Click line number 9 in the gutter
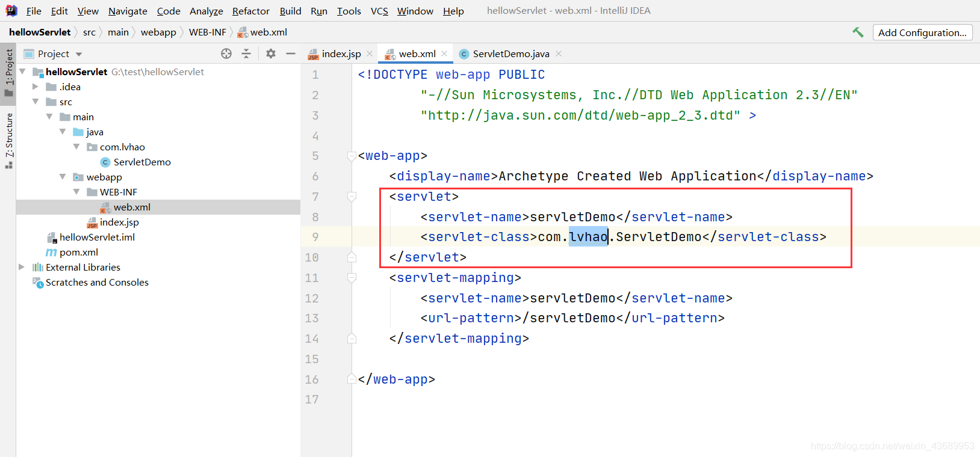Image resolution: width=980 pixels, height=457 pixels. point(315,237)
